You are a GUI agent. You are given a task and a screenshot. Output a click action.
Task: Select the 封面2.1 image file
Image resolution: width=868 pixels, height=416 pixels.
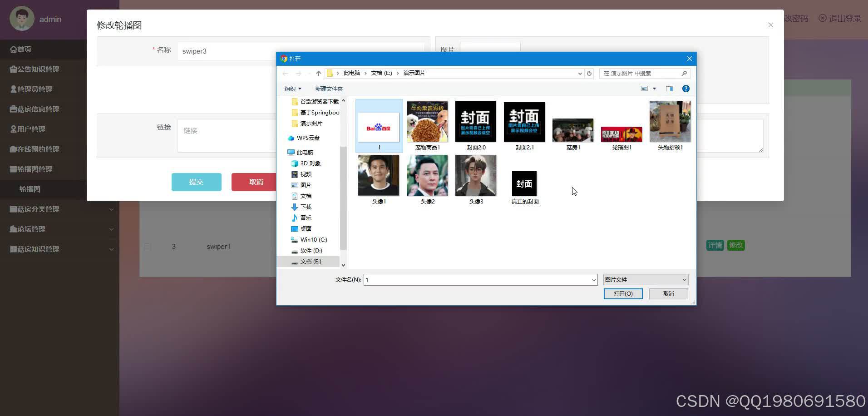point(524,126)
